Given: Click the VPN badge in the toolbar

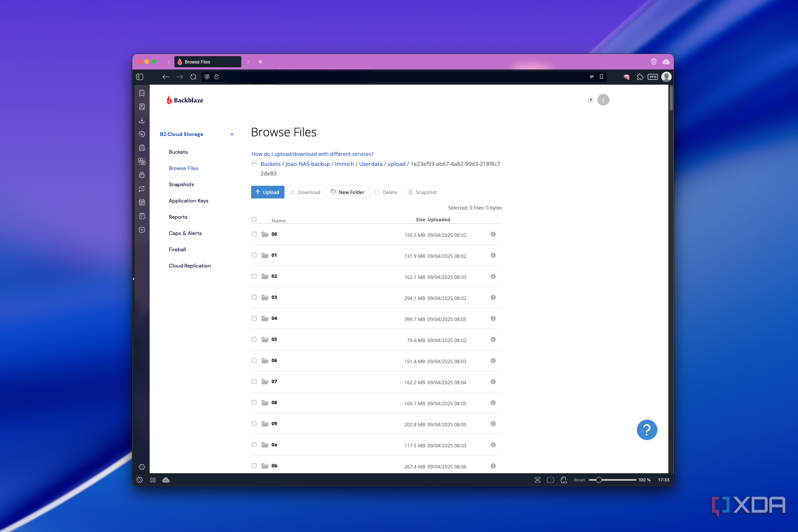Looking at the screenshot, I should [x=653, y=77].
